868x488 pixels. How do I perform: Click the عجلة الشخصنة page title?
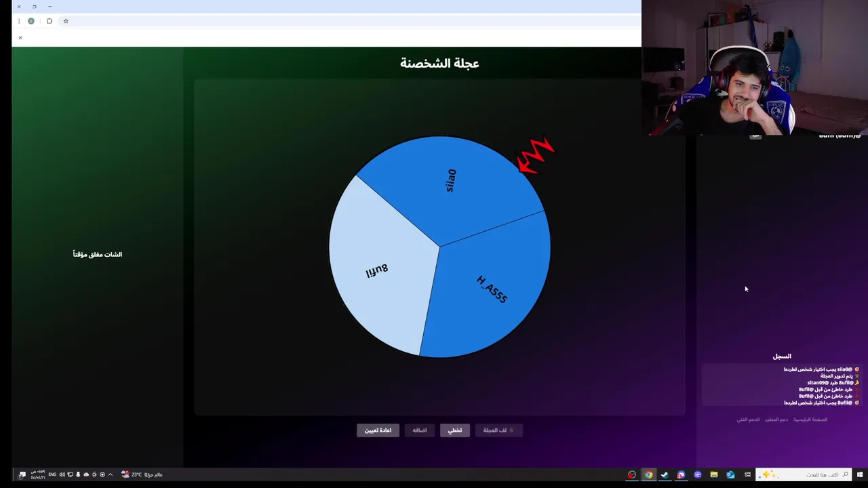439,63
